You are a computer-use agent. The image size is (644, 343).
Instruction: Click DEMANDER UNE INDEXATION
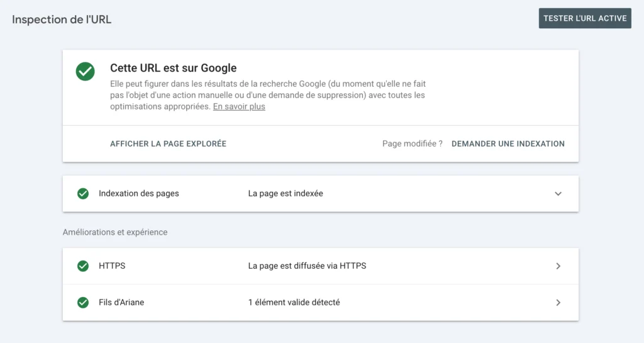coord(508,143)
